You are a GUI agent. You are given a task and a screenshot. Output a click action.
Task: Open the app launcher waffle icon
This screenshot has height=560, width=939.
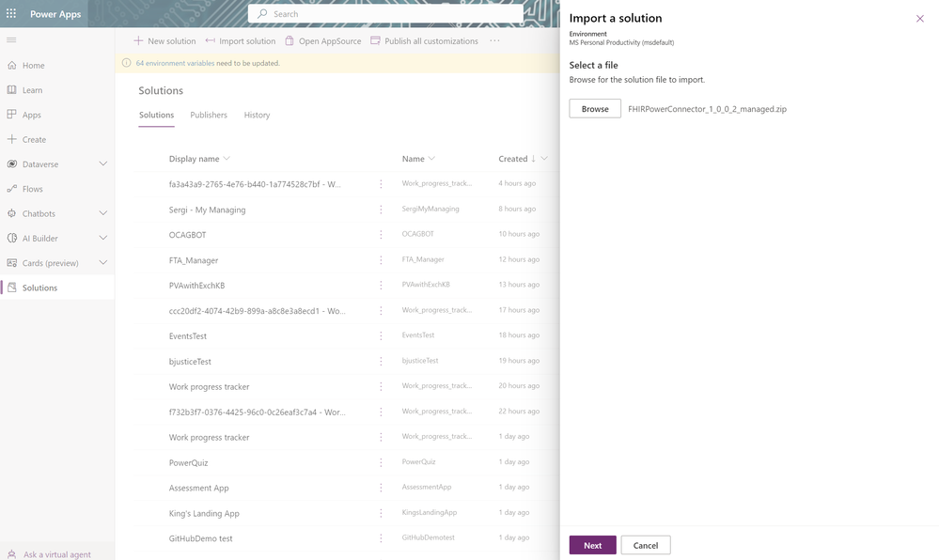10,13
